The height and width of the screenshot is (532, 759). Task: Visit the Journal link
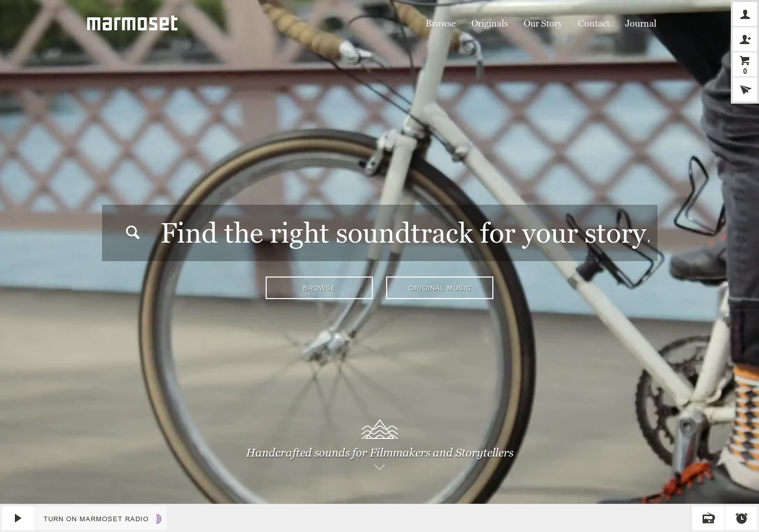641,24
